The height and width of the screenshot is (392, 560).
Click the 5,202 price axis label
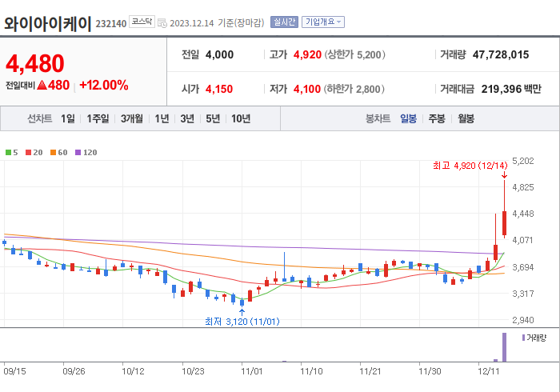[x=523, y=161]
